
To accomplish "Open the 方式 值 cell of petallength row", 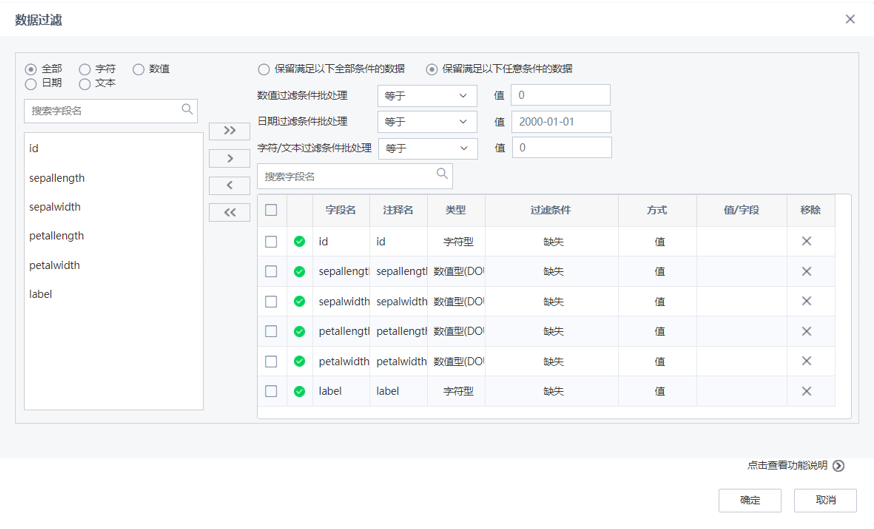I will pos(658,332).
